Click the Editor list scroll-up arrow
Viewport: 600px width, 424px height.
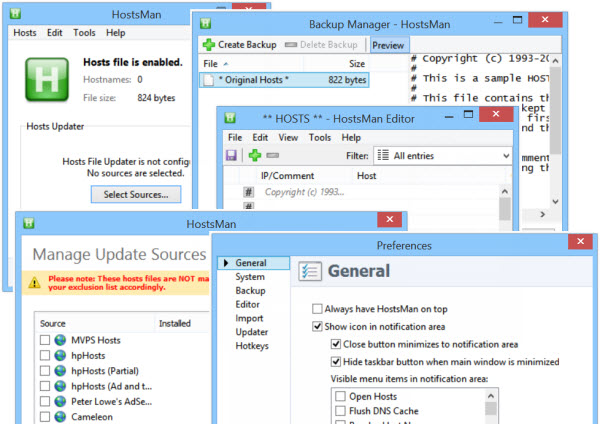505,191
